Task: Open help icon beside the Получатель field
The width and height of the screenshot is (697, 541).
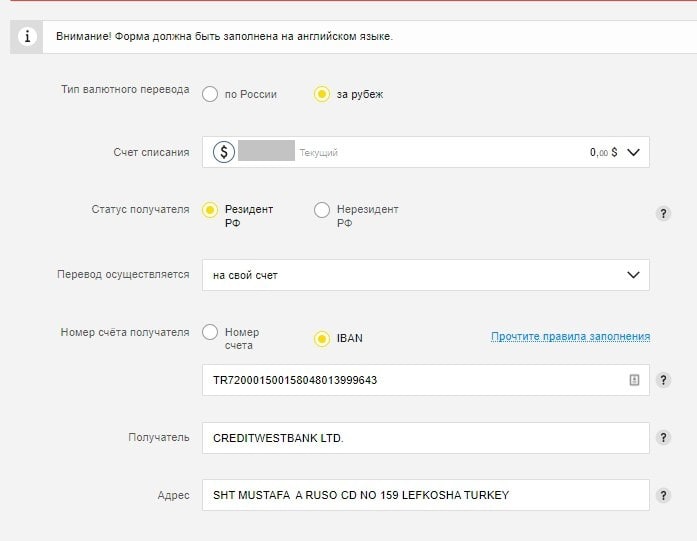Action: (x=662, y=438)
